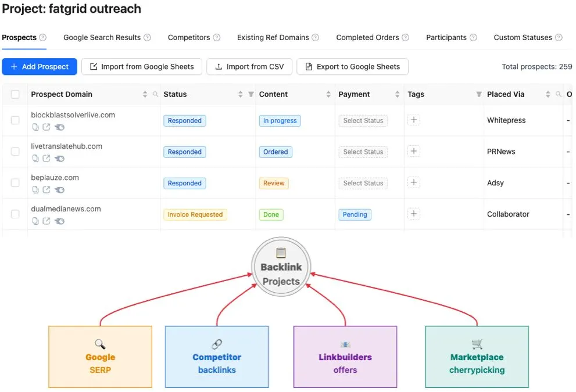Click Export to Google Sheets

coord(352,67)
